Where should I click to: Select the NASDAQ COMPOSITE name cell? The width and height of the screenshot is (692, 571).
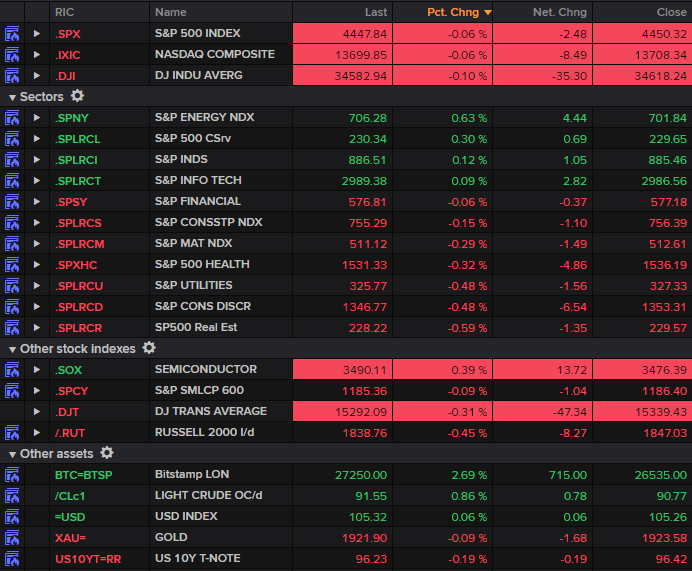click(221, 55)
